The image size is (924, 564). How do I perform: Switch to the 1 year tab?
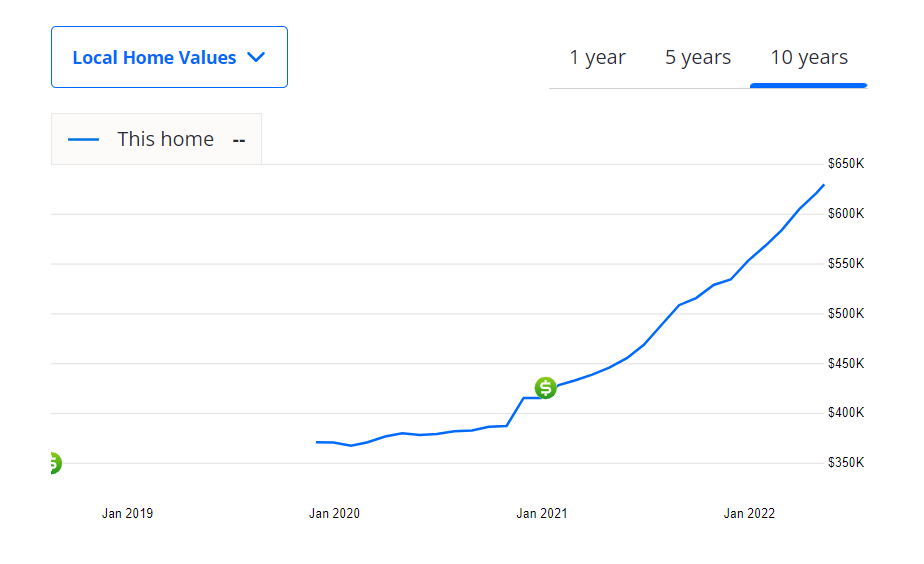click(x=597, y=57)
